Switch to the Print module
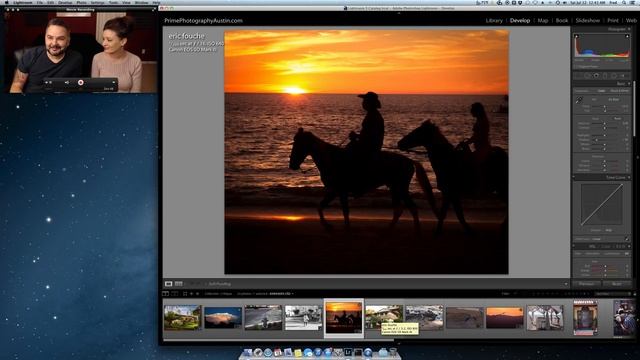 [613, 20]
